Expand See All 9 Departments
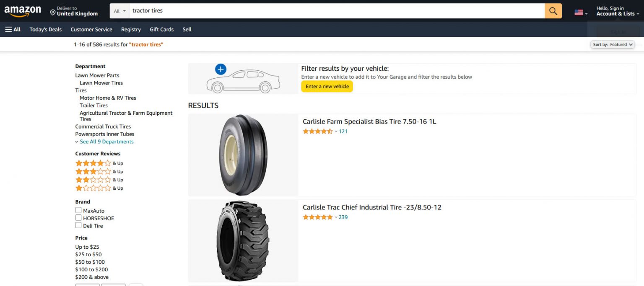Image resolution: width=644 pixels, height=286 pixels. pyautogui.click(x=106, y=142)
